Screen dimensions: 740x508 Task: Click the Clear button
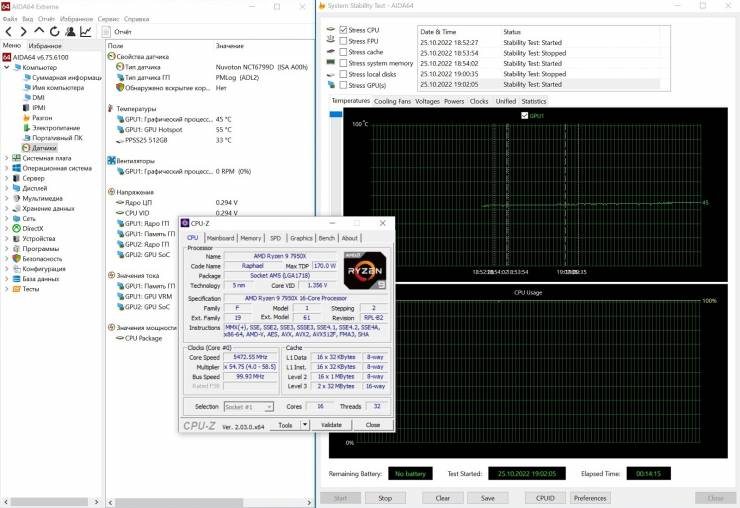click(x=443, y=498)
